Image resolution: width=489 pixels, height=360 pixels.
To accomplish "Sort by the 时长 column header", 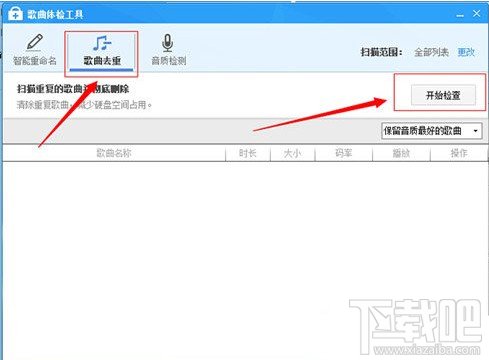I will [248, 153].
